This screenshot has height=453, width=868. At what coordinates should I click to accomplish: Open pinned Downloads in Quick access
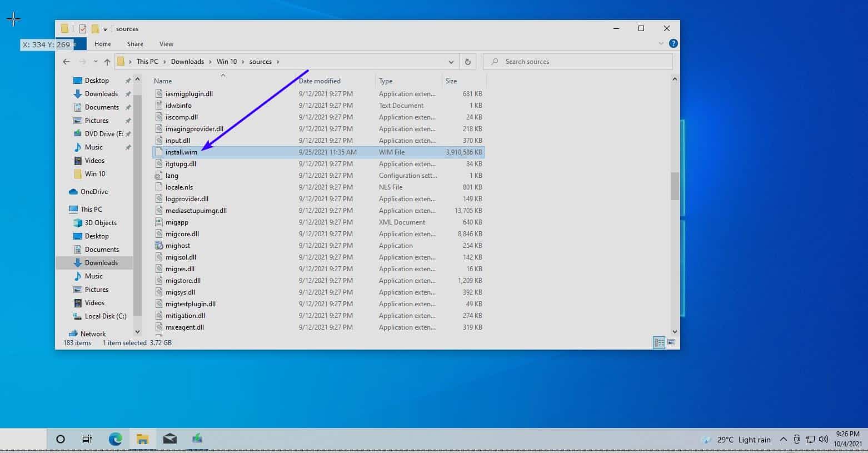[101, 94]
